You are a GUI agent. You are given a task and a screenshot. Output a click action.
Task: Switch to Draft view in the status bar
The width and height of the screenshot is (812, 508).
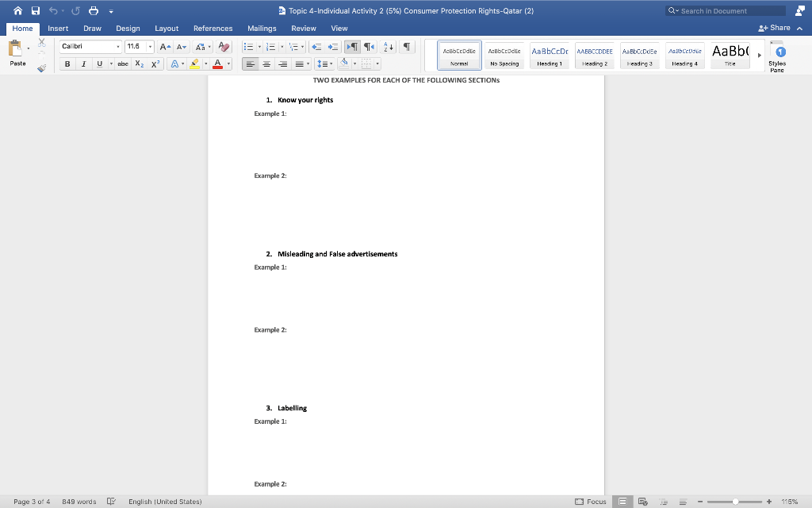tap(683, 502)
